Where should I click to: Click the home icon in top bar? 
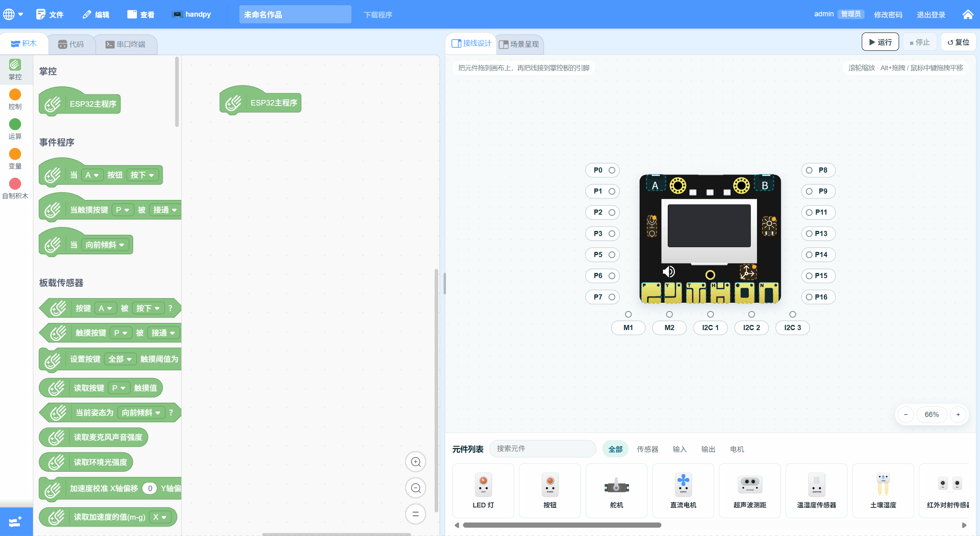point(968,14)
